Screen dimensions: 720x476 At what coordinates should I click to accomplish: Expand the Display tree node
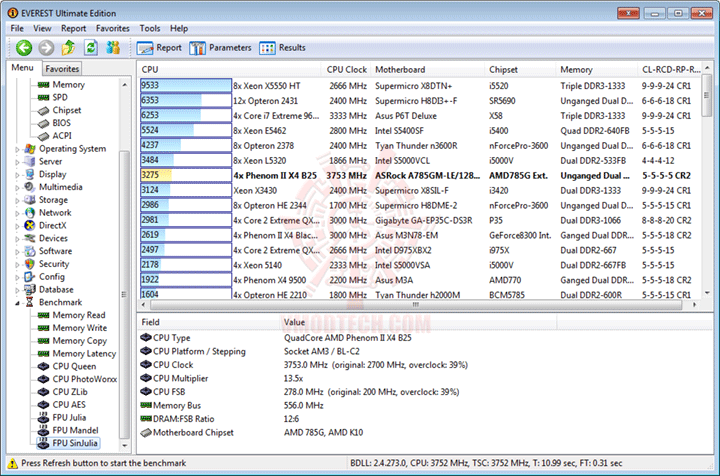point(17,175)
